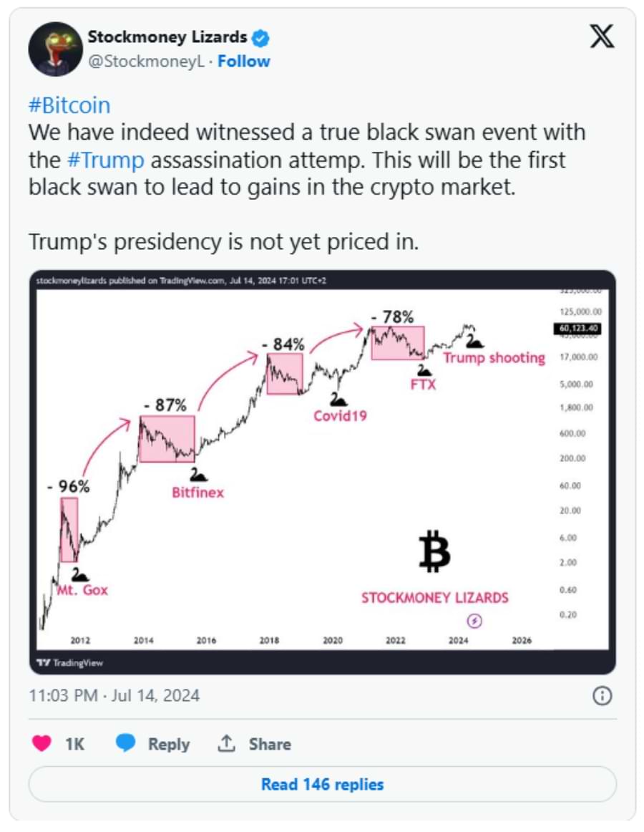Follow the @StockmoneyL account
Image resolution: width=644 pixels, height=832 pixels.
[244, 62]
